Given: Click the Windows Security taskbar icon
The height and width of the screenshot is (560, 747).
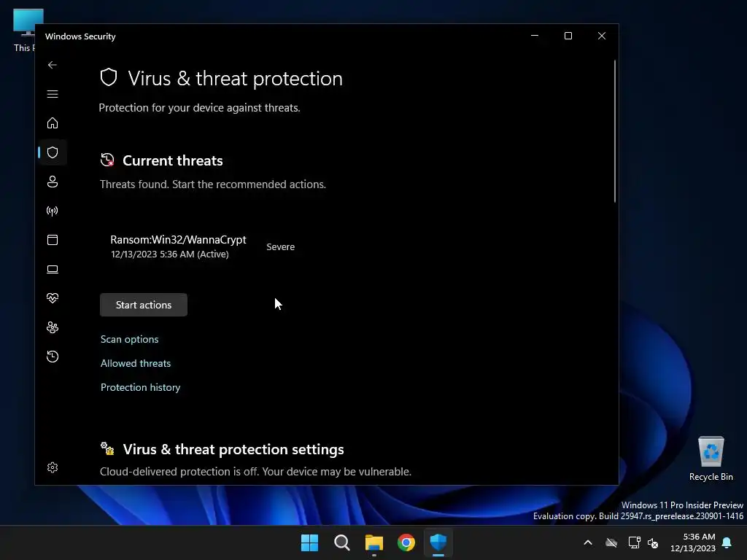Looking at the screenshot, I should coord(438,542).
